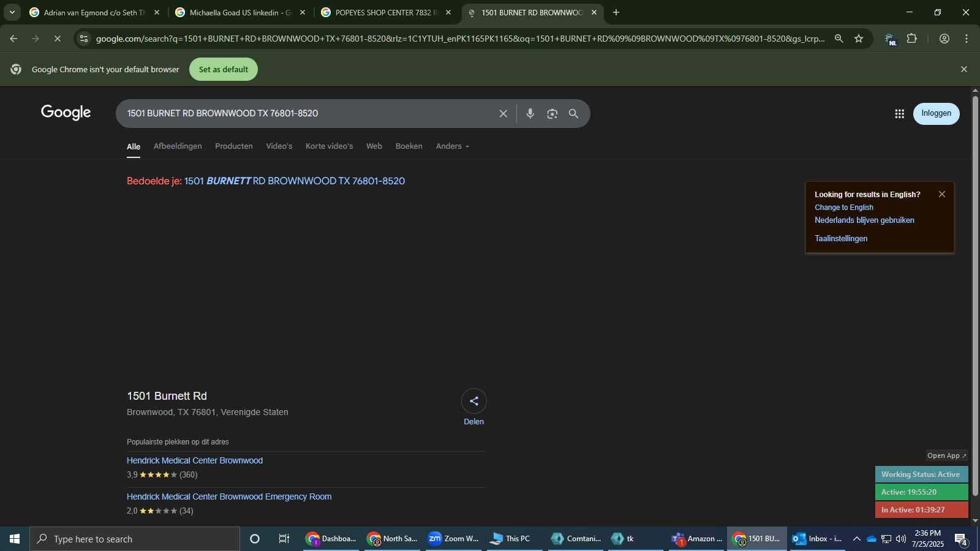Choose Change to English
The image size is (980, 551).
pos(844,208)
